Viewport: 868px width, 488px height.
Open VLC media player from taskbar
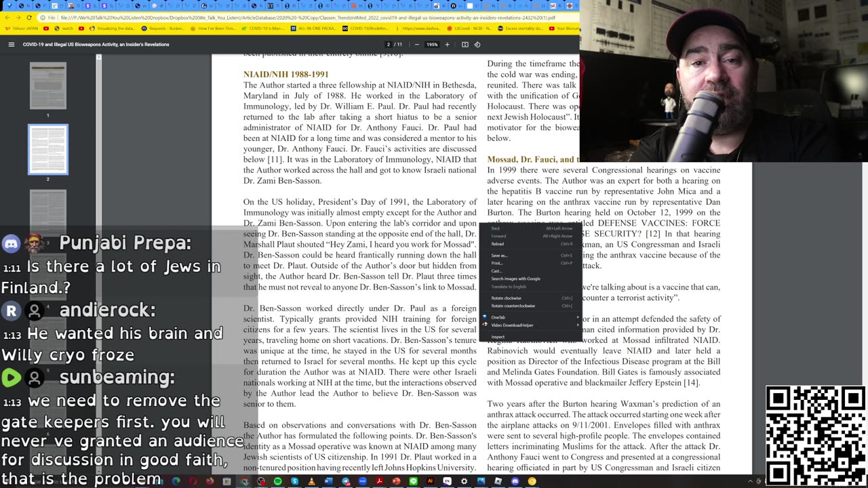(x=312, y=481)
